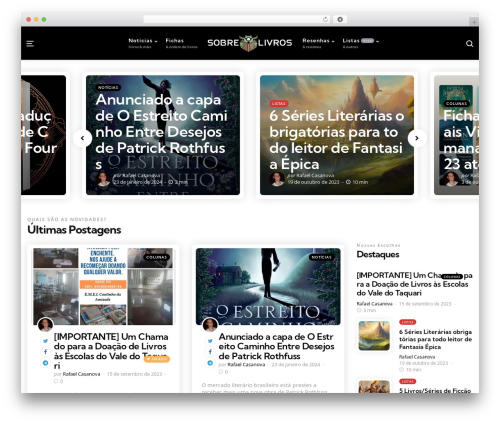Click the mountain landscape thumbnail in Destaques
The width and height of the screenshot is (500, 423).
[374, 336]
